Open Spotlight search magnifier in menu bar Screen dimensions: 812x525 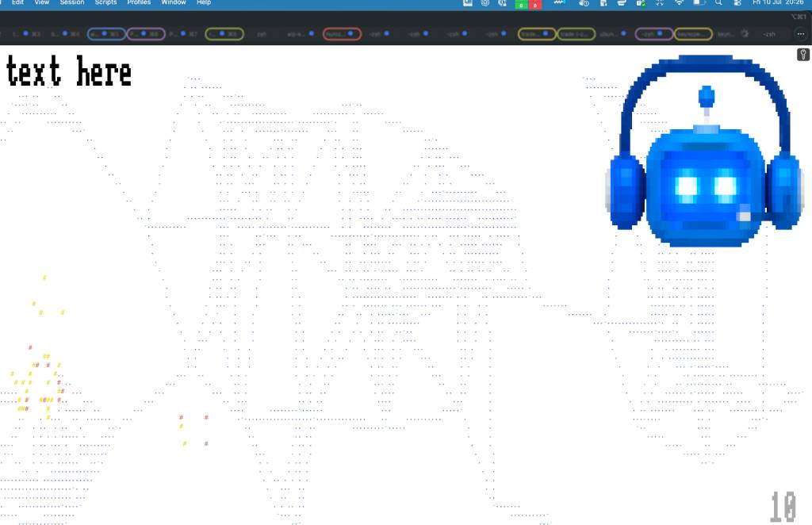tap(718, 3)
